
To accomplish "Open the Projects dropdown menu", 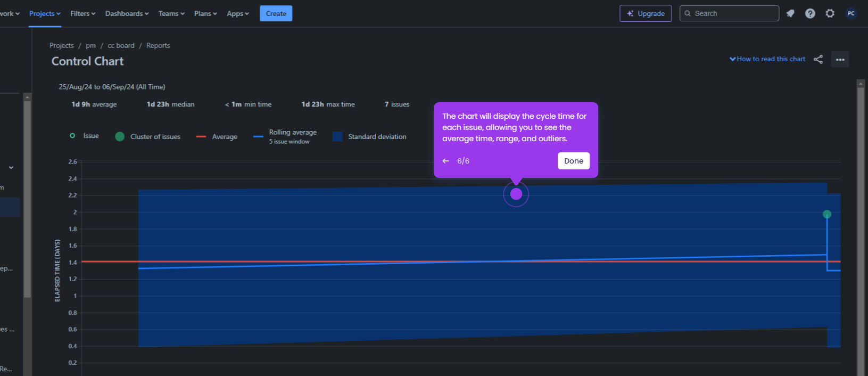I will (x=45, y=13).
